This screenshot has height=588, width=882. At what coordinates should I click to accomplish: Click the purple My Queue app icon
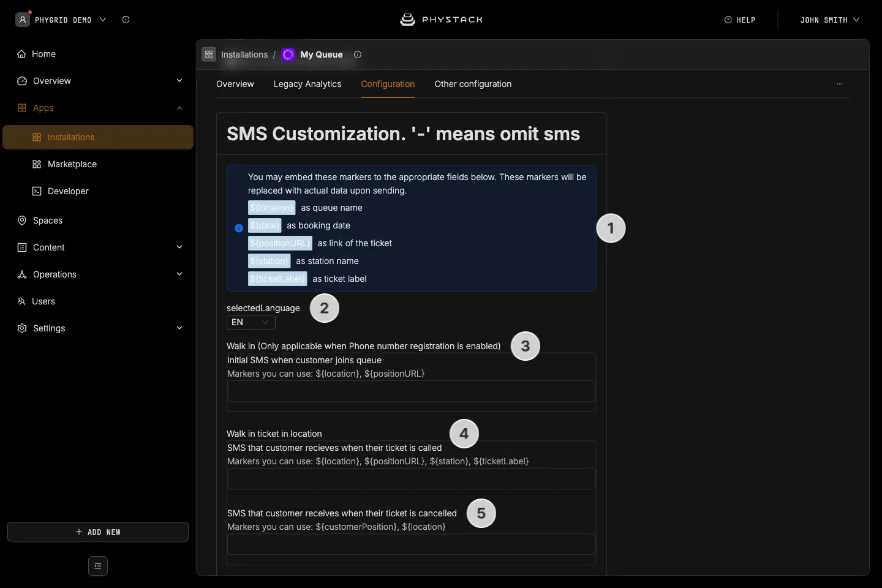[x=288, y=55]
